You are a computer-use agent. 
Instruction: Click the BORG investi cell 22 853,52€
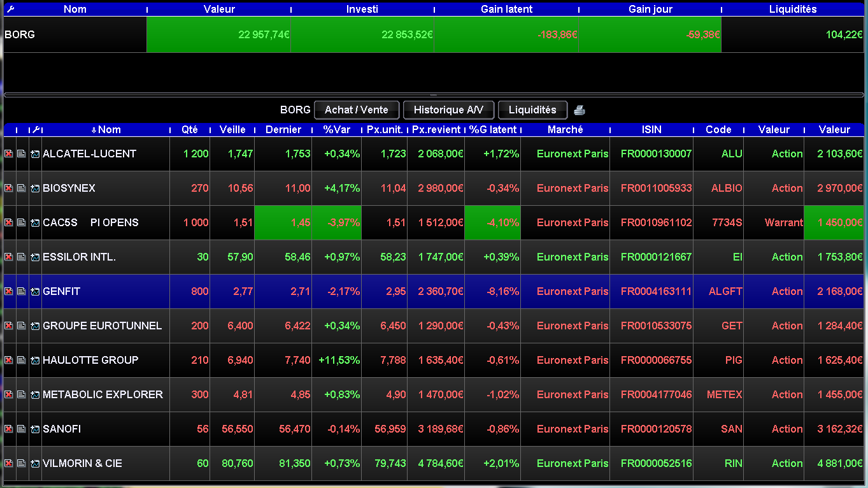[362, 34]
